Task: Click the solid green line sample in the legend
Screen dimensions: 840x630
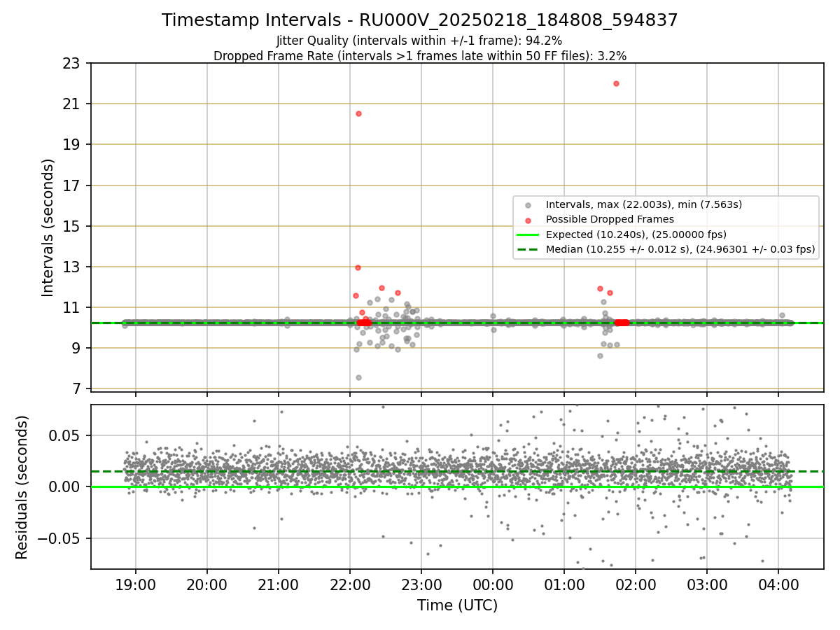Action: coord(528,234)
